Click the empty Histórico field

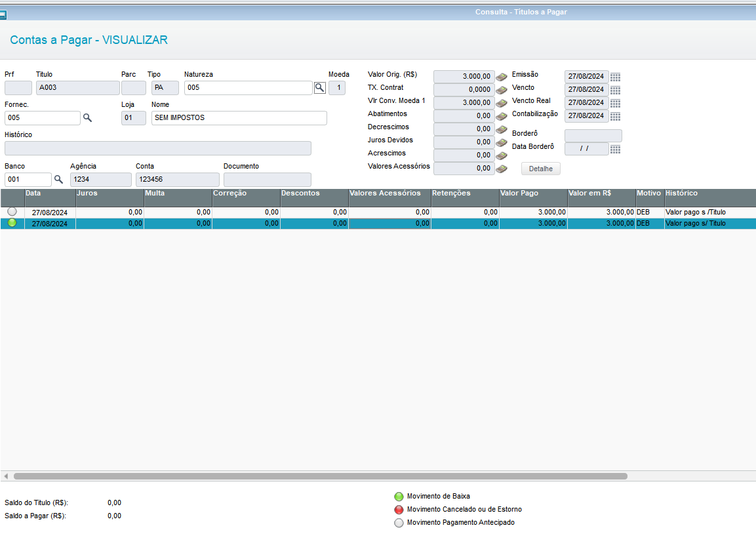pyautogui.click(x=157, y=148)
